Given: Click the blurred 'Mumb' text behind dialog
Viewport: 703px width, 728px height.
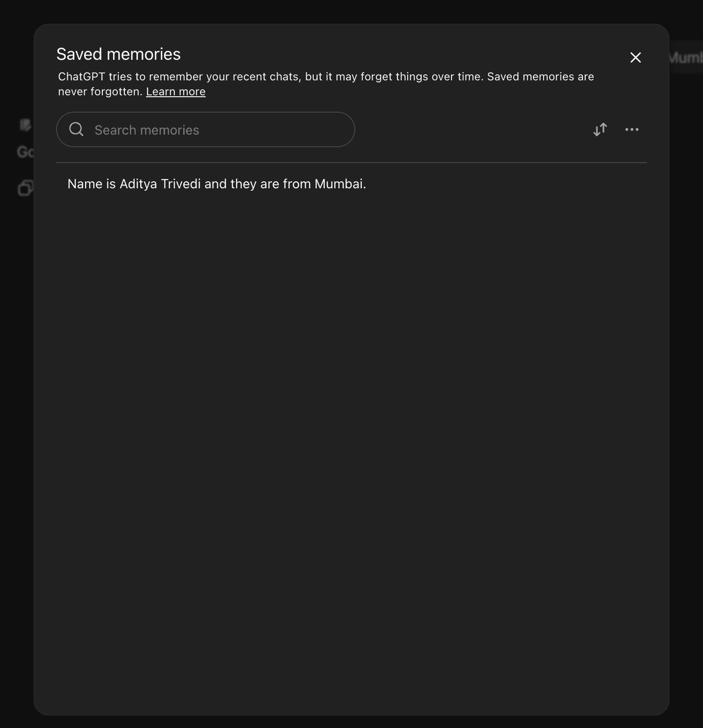Looking at the screenshot, I should click(x=685, y=57).
